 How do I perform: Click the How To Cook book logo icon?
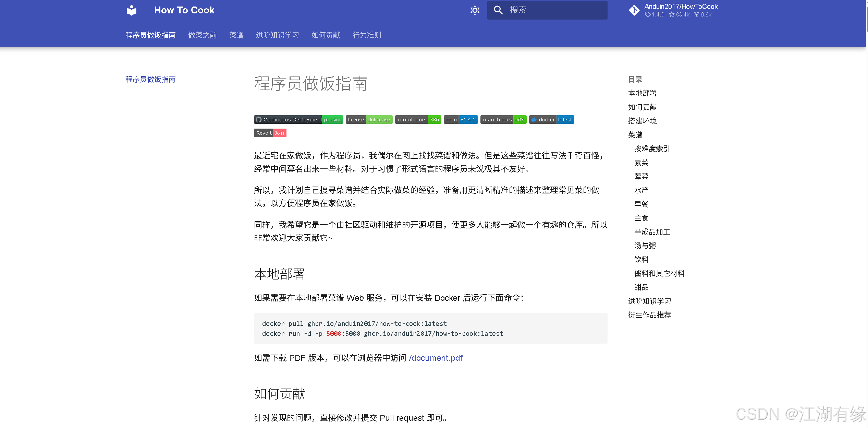[131, 10]
